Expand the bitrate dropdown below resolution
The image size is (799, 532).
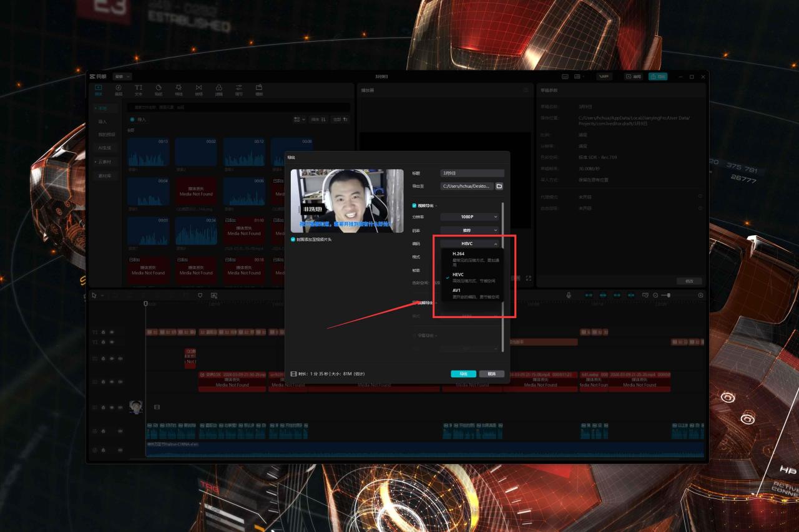click(x=470, y=230)
